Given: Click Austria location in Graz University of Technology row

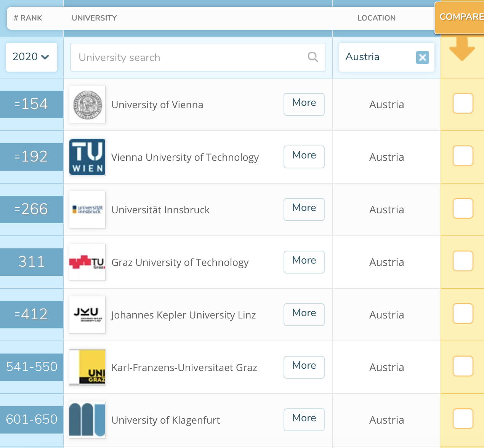Looking at the screenshot, I should pos(386,262).
